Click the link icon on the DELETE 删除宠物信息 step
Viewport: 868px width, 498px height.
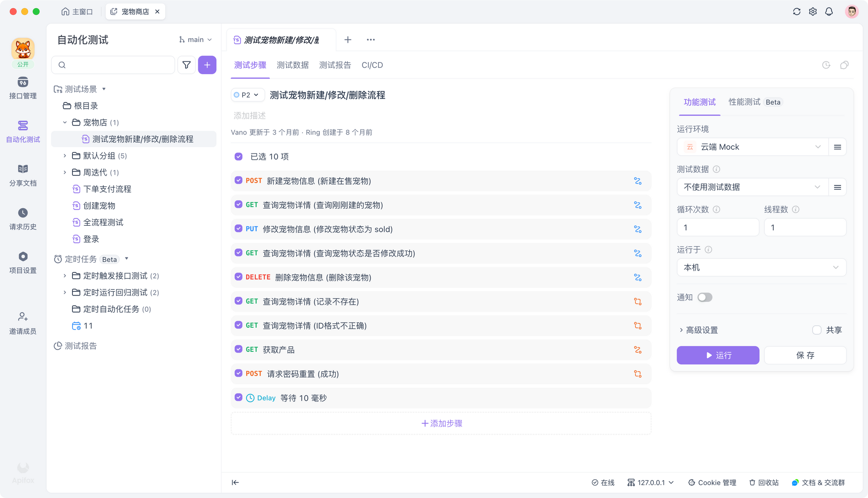click(638, 277)
